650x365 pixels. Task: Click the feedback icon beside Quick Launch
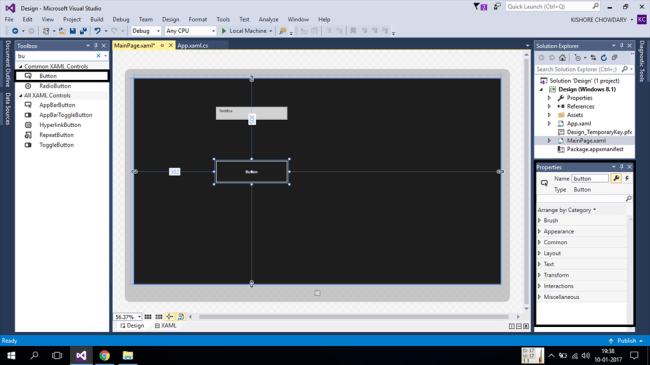point(497,7)
